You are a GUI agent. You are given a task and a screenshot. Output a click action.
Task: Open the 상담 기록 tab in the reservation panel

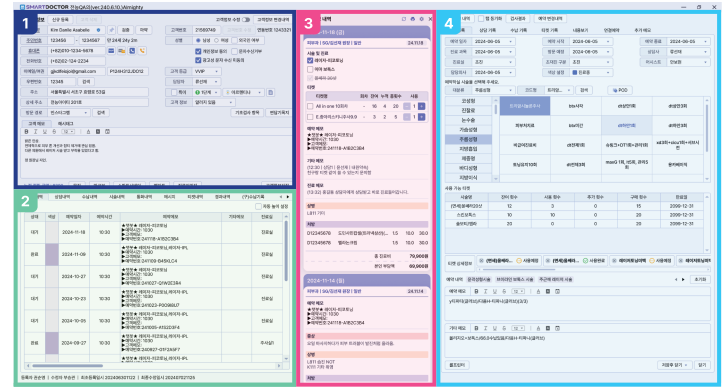pos(488,30)
